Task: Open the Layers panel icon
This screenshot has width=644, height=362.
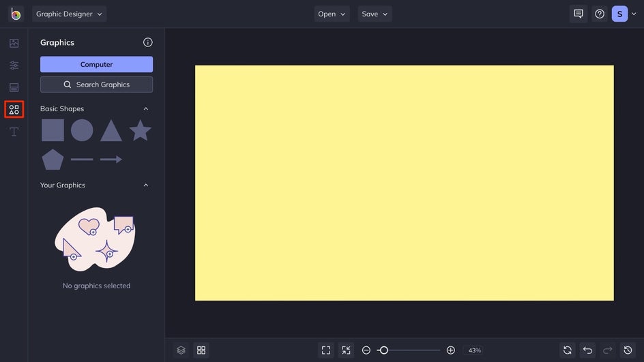Action: click(x=181, y=350)
